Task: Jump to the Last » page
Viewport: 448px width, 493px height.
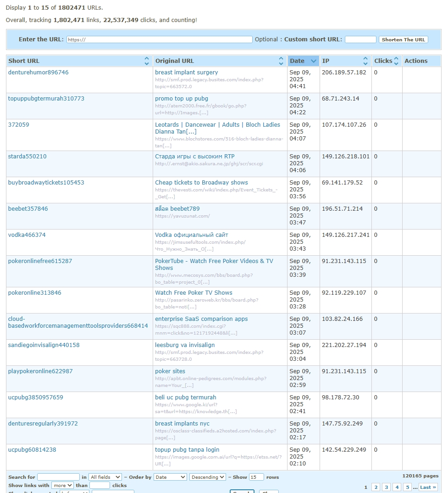Action: (x=428, y=487)
